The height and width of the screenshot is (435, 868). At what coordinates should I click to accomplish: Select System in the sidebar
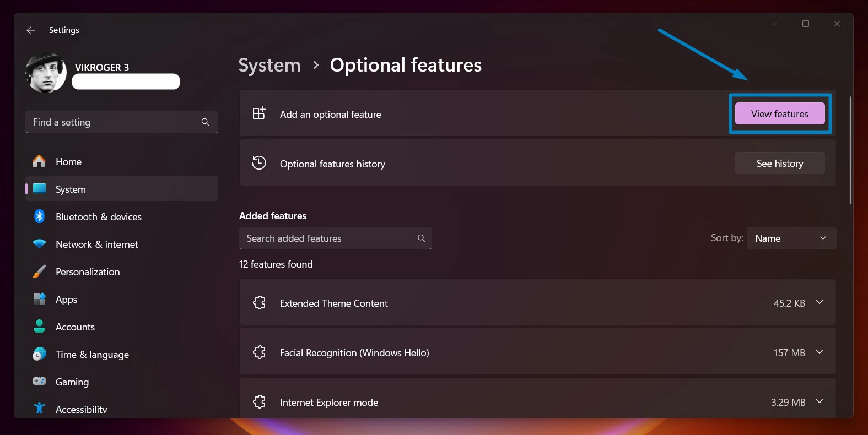point(121,189)
